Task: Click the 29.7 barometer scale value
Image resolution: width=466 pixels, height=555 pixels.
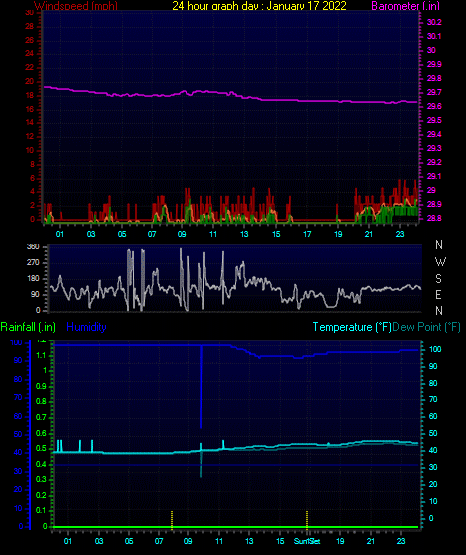Action: (434, 92)
